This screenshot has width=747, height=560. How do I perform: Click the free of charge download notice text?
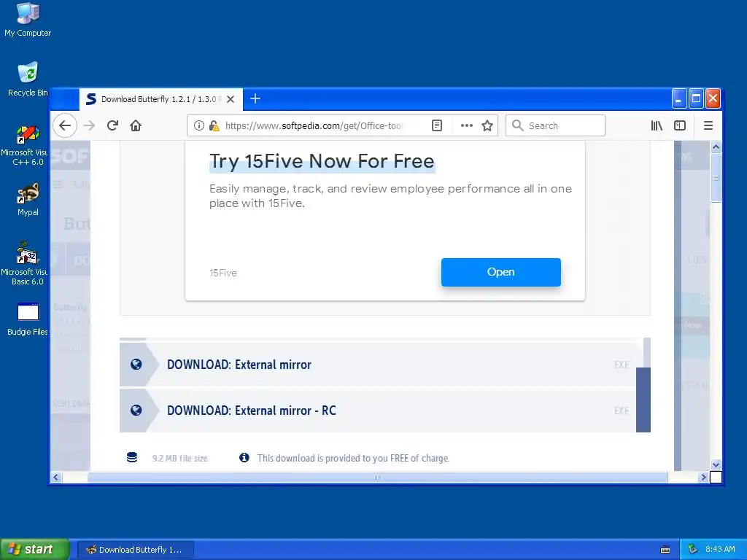(354, 458)
